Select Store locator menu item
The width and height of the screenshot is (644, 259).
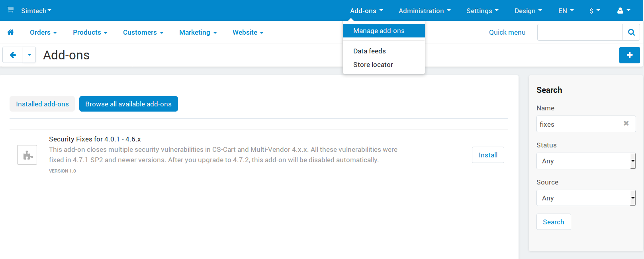click(384, 65)
